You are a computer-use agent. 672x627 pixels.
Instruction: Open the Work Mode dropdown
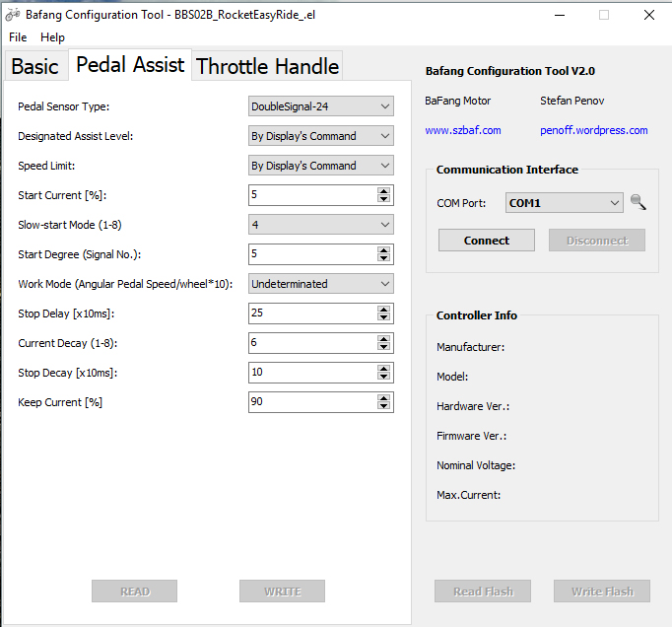point(320,284)
